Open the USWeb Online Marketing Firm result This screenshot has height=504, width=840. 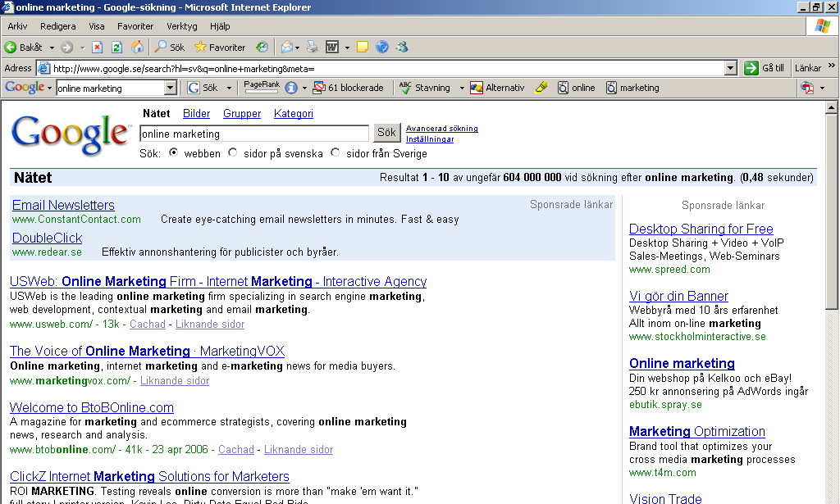tap(218, 281)
